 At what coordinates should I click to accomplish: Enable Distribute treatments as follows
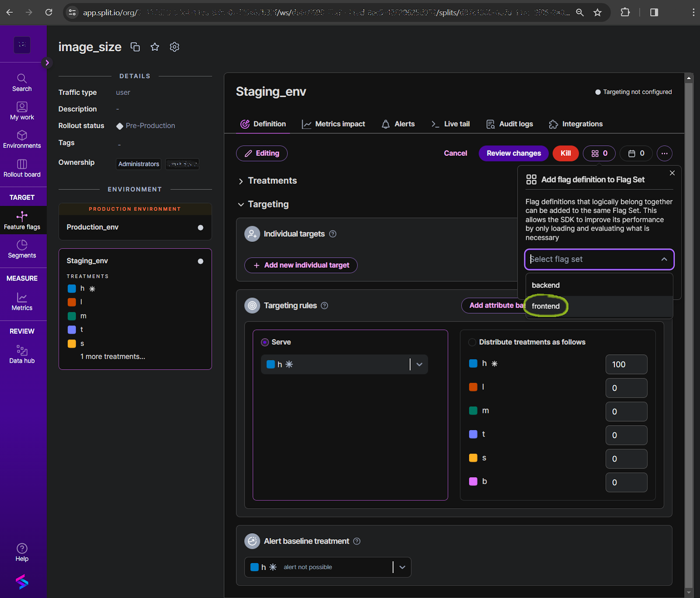[x=472, y=342]
